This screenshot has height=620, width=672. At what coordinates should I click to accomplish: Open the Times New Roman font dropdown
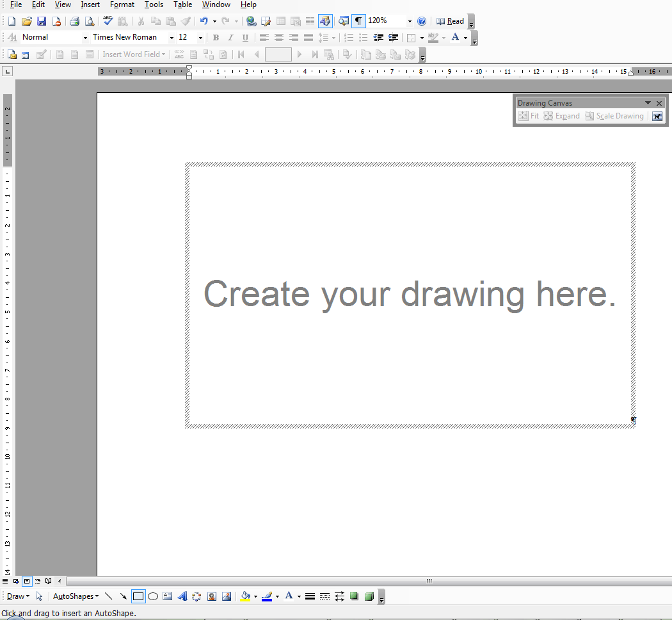click(x=172, y=38)
